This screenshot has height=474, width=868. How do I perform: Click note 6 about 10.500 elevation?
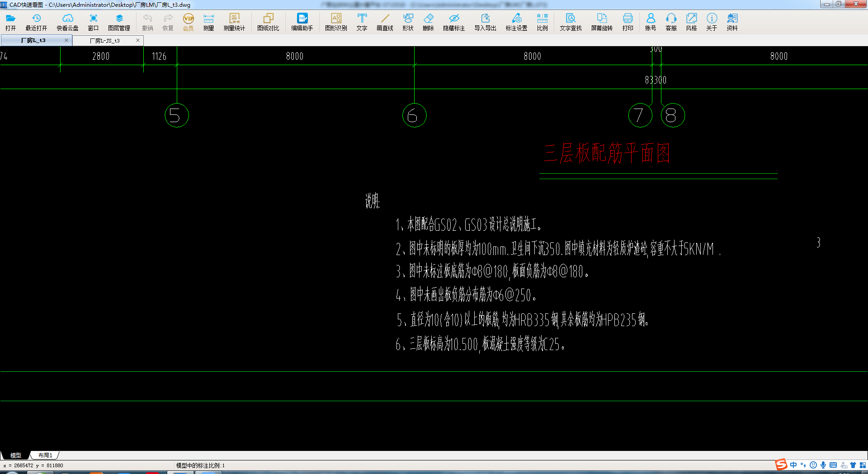click(480, 344)
